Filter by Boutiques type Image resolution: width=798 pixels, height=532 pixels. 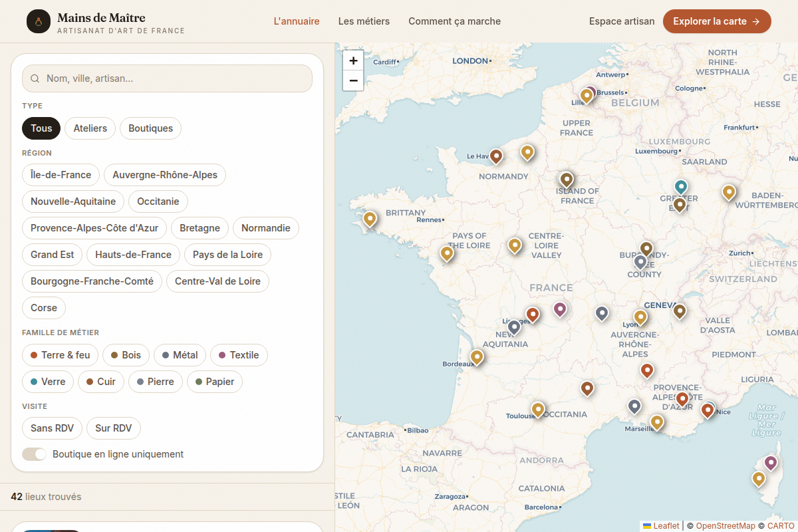(x=150, y=128)
